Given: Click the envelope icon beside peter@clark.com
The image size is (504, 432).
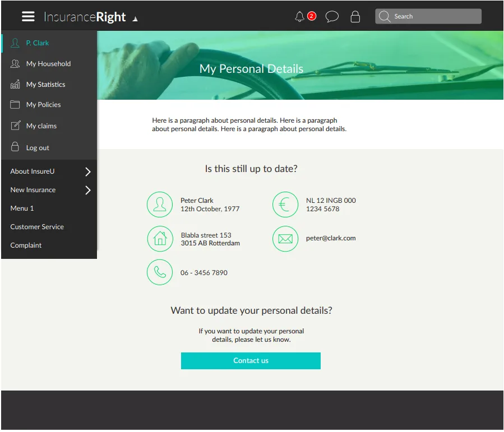Looking at the screenshot, I should 285,239.
